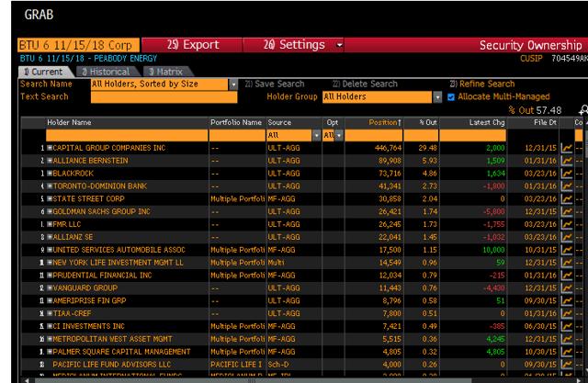This screenshot has width=588, height=383.
Task: Click Save Search
Action: coord(275,84)
